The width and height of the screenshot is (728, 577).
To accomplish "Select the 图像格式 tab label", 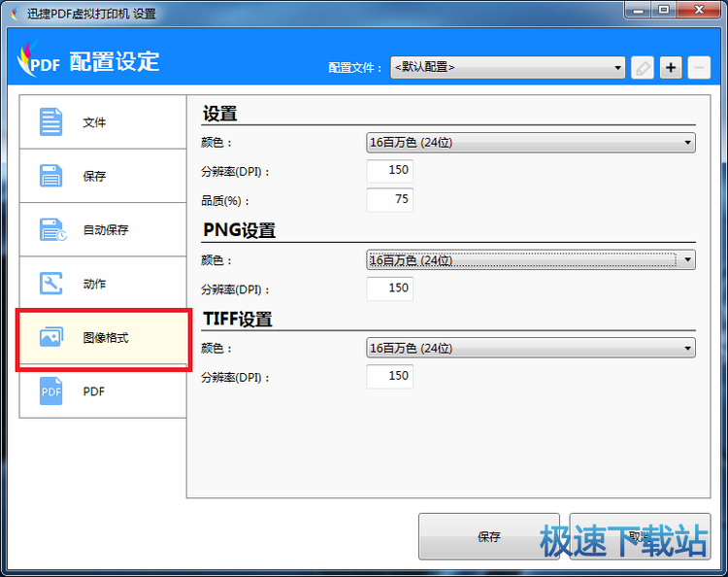I will tap(106, 338).
